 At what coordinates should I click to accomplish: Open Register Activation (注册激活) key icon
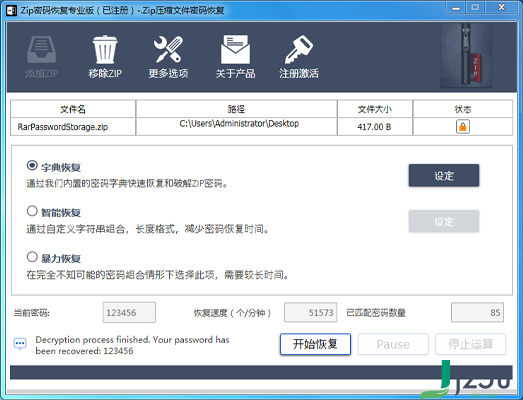click(299, 49)
